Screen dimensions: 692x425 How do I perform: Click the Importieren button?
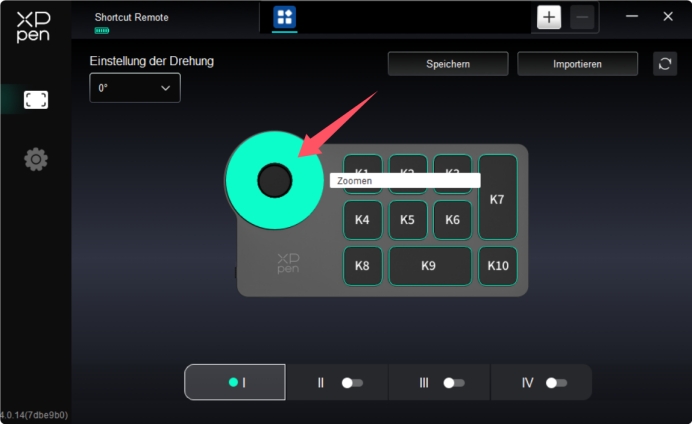(577, 64)
